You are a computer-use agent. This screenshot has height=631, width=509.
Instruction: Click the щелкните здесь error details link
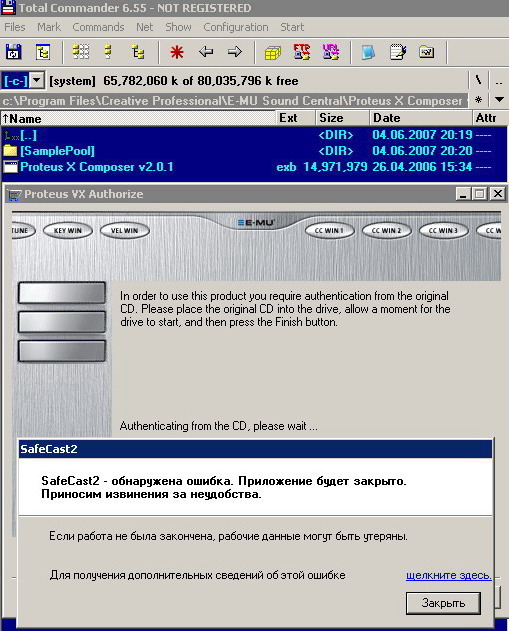tap(449, 575)
